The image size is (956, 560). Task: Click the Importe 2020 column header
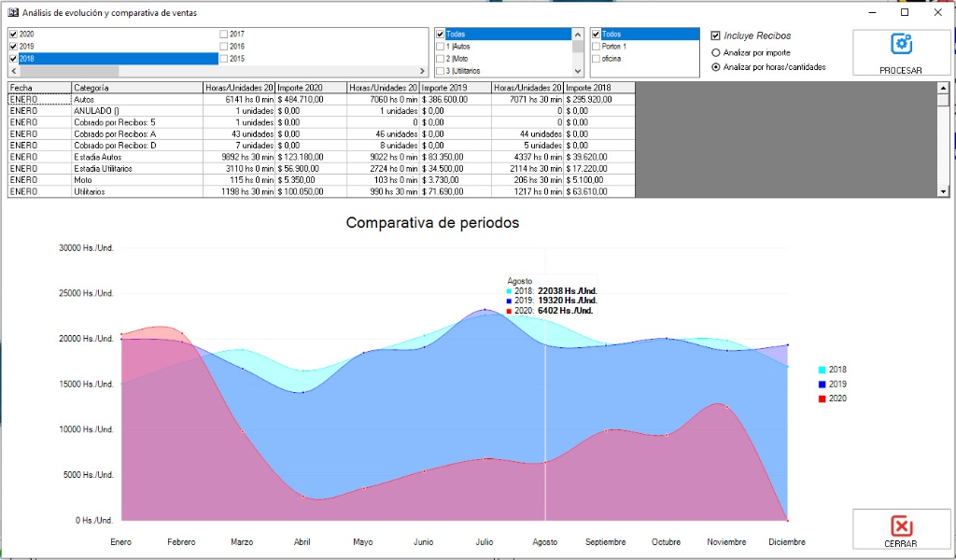click(x=309, y=88)
